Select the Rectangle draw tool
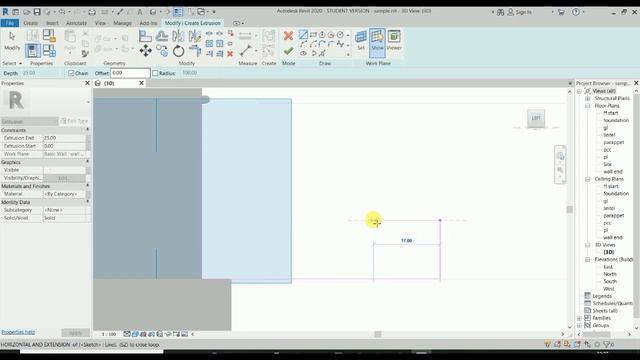Viewport: 640px width, 360px height. pos(313,35)
